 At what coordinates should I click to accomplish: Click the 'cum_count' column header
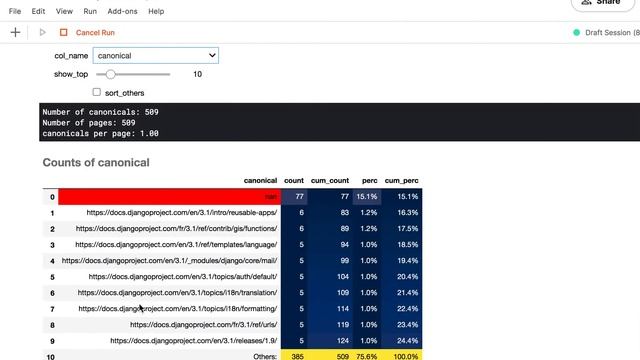click(x=330, y=180)
